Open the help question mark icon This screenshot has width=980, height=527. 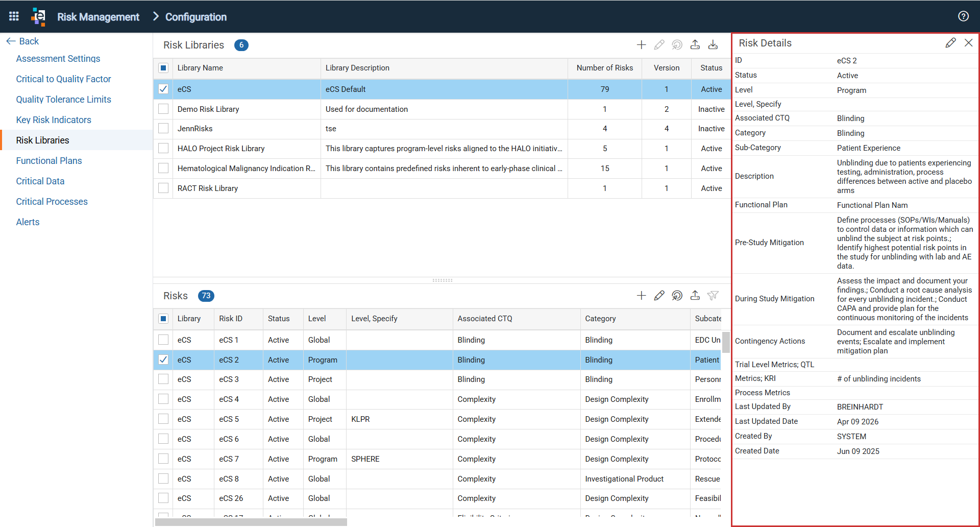pyautogui.click(x=963, y=16)
